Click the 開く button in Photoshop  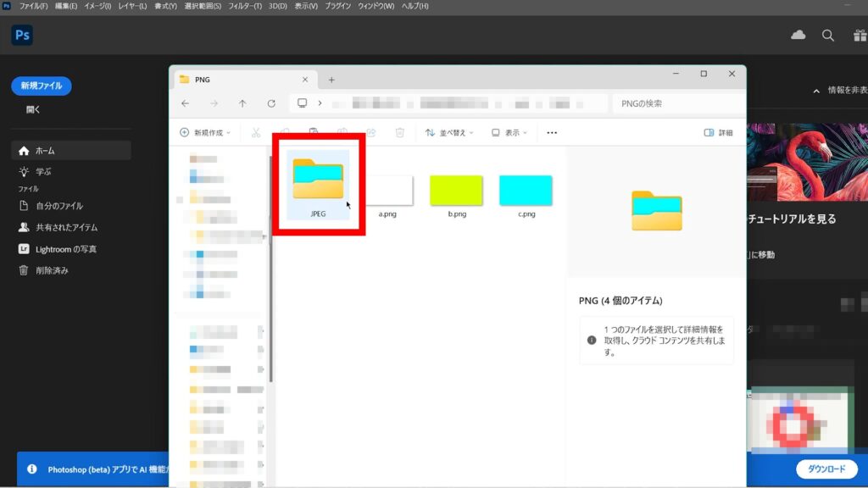pos(33,109)
